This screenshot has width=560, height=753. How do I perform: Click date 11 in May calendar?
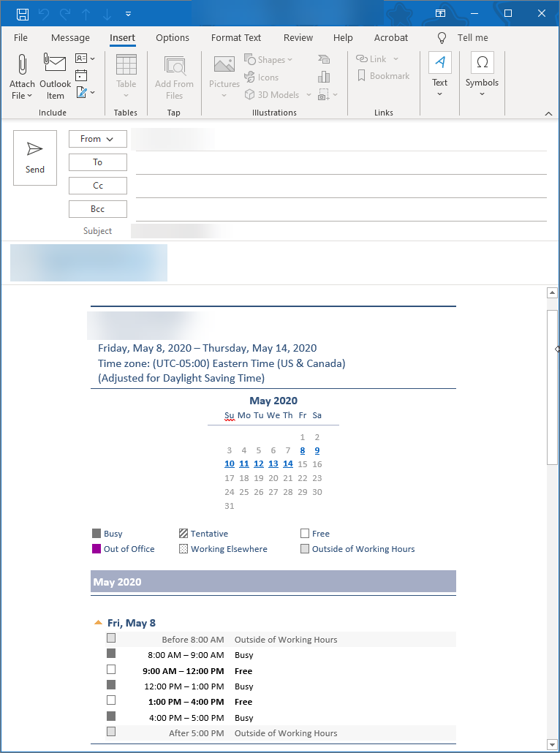point(244,464)
